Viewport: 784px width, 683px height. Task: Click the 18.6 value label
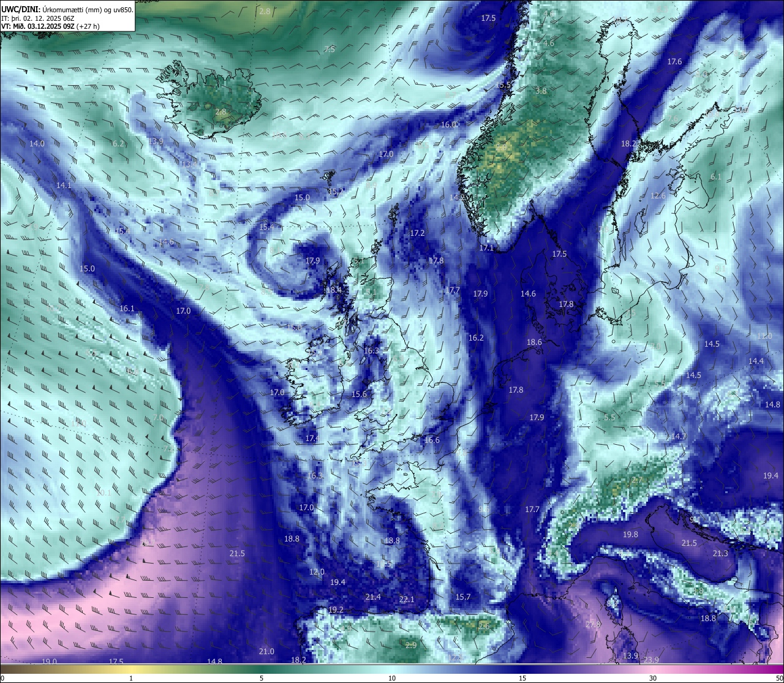534,342
